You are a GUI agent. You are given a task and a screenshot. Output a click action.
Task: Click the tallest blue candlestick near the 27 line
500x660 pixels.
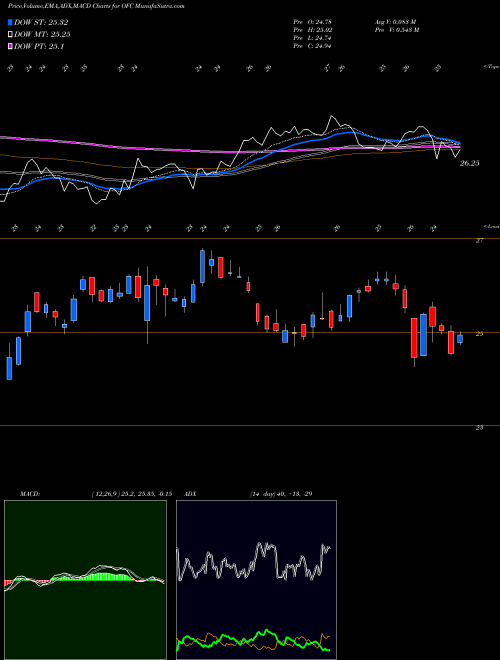click(202, 266)
